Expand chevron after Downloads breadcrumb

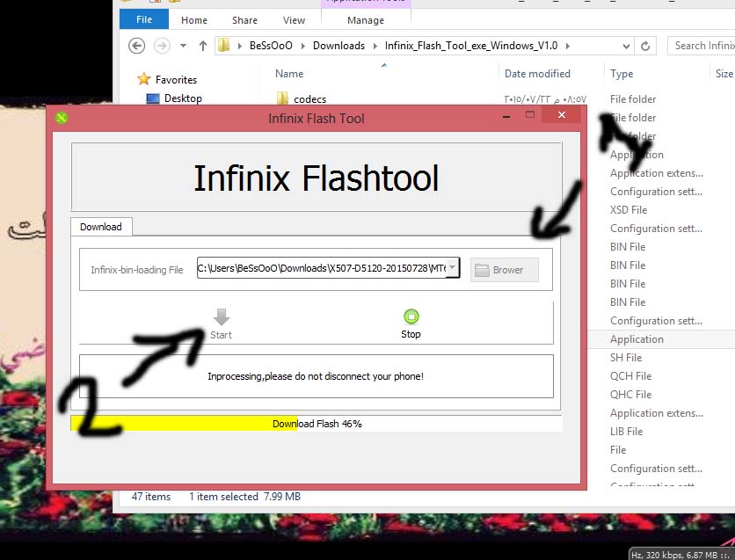click(x=375, y=46)
